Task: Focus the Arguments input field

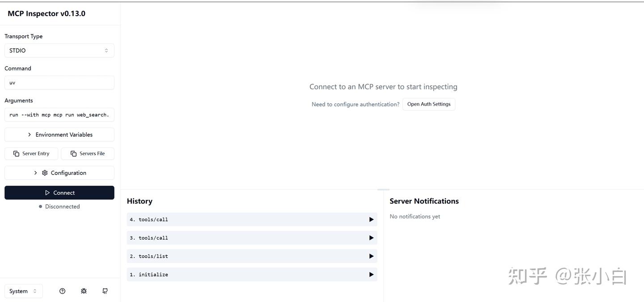Action: [59, 115]
